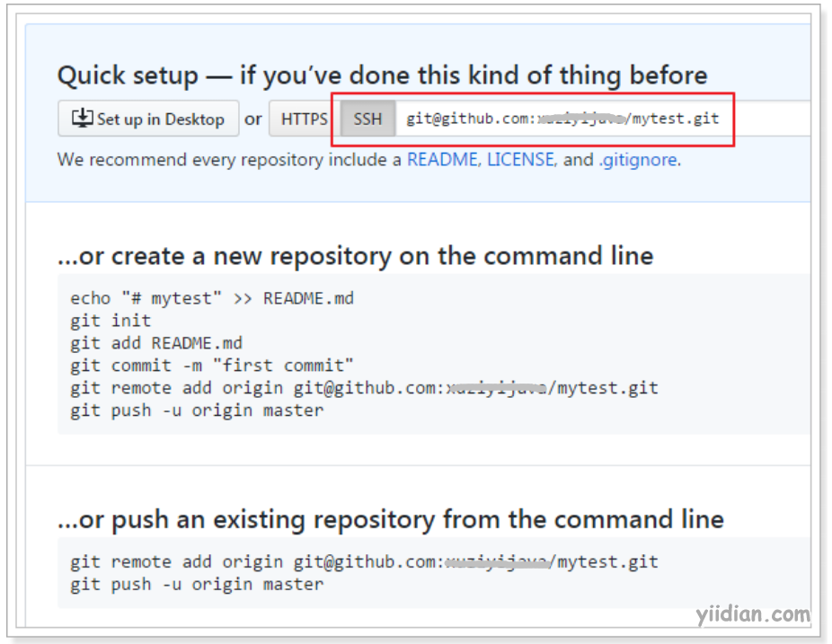Click the create a new repository heading

356,256
